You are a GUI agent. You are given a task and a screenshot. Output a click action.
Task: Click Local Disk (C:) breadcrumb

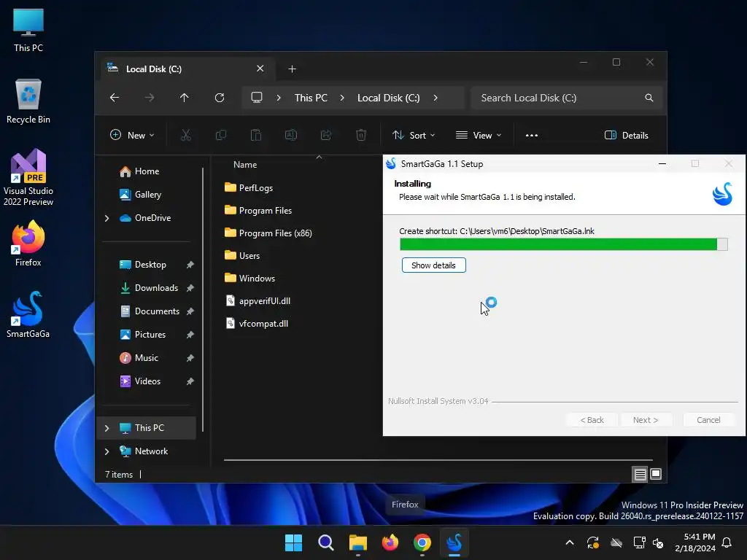tap(388, 98)
